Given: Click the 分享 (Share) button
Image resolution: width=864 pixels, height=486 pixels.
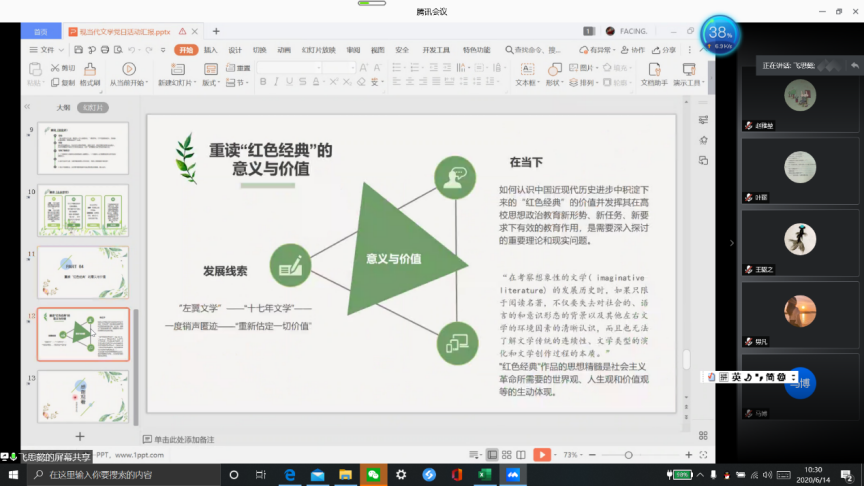Looking at the screenshot, I should 664,49.
